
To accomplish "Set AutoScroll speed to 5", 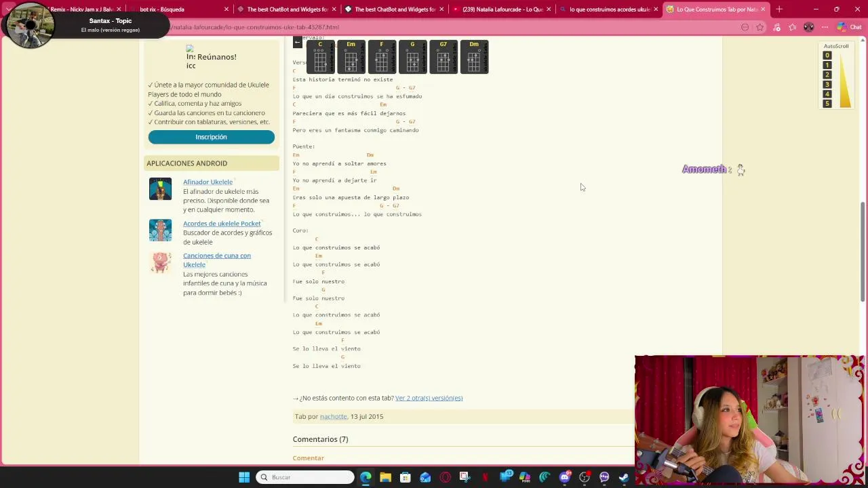I will [x=827, y=104].
